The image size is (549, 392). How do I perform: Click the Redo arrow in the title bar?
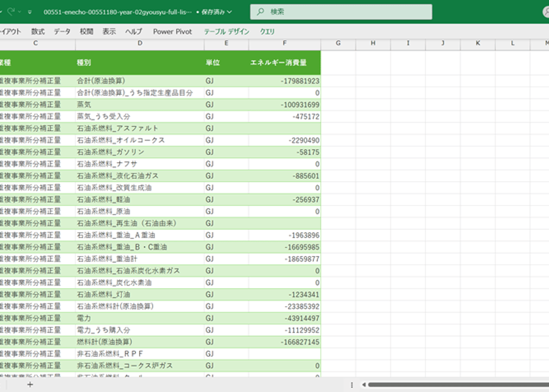(11, 12)
